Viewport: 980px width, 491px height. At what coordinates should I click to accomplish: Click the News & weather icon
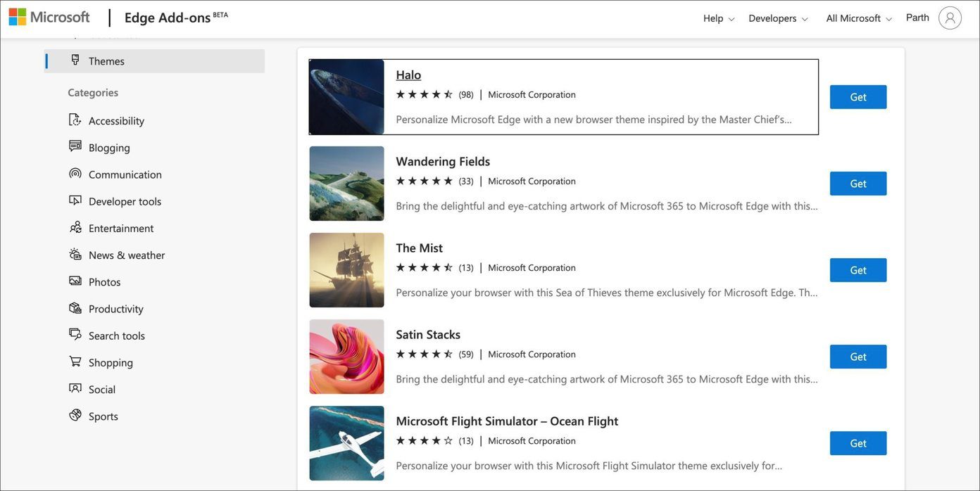coord(75,254)
